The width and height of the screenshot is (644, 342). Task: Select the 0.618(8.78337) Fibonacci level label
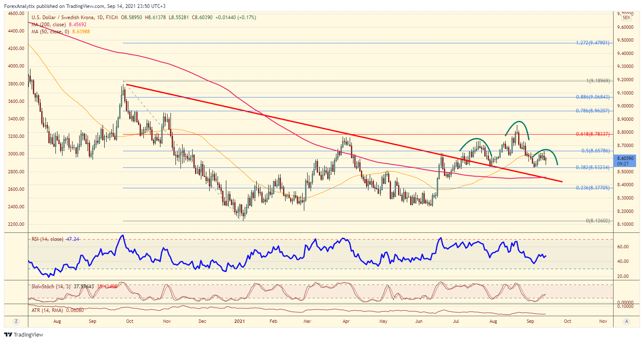[x=593, y=134]
